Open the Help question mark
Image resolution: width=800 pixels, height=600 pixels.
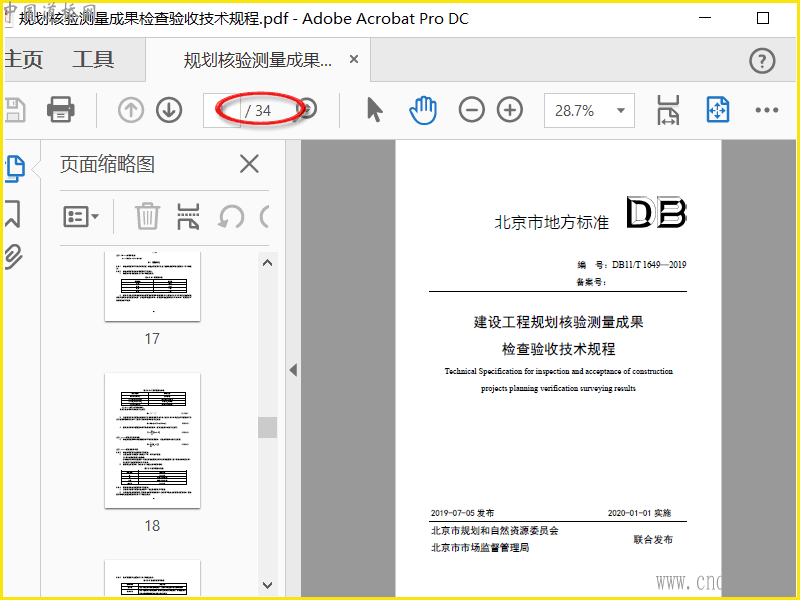[x=762, y=61]
